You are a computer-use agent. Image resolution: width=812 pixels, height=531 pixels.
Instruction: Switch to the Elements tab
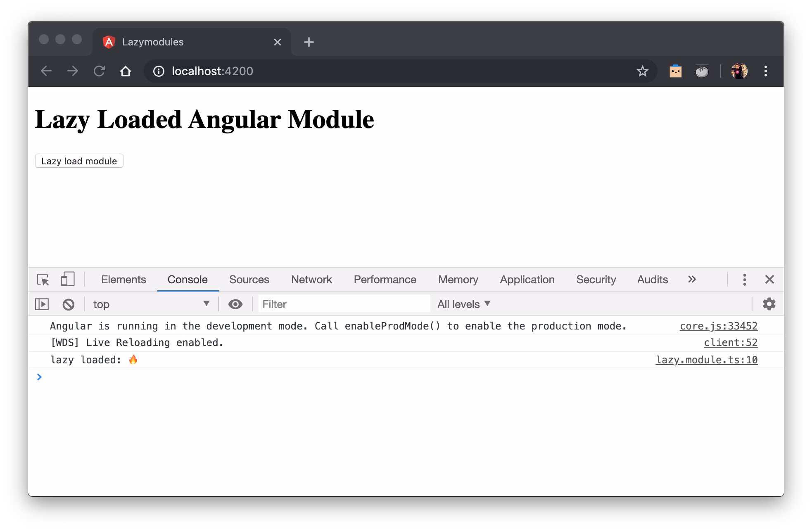coord(123,280)
